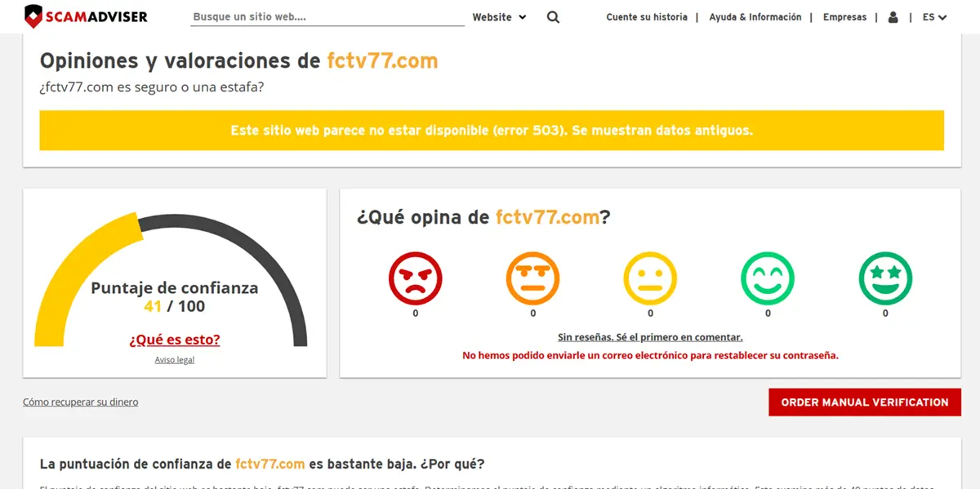The image size is (980, 489).
Task: Open the Website search type dropdown
Action: click(499, 16)
